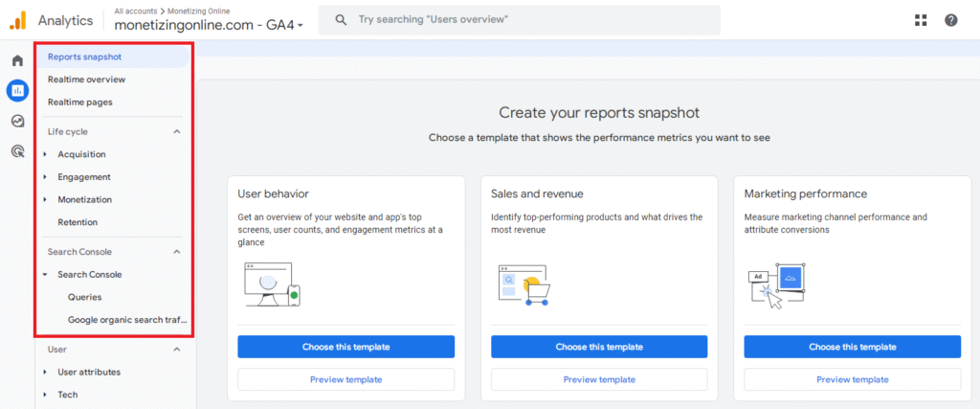Screen dimensions: 980x409
Task: Click the "Marketing performance" card title
Action: (x=806, y=193)
